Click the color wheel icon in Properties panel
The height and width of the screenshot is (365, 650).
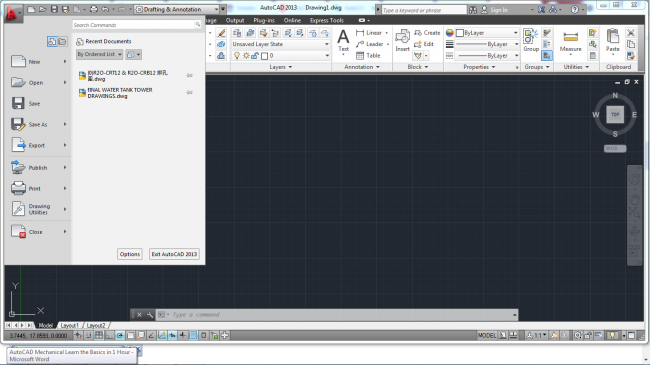point(450,33)
